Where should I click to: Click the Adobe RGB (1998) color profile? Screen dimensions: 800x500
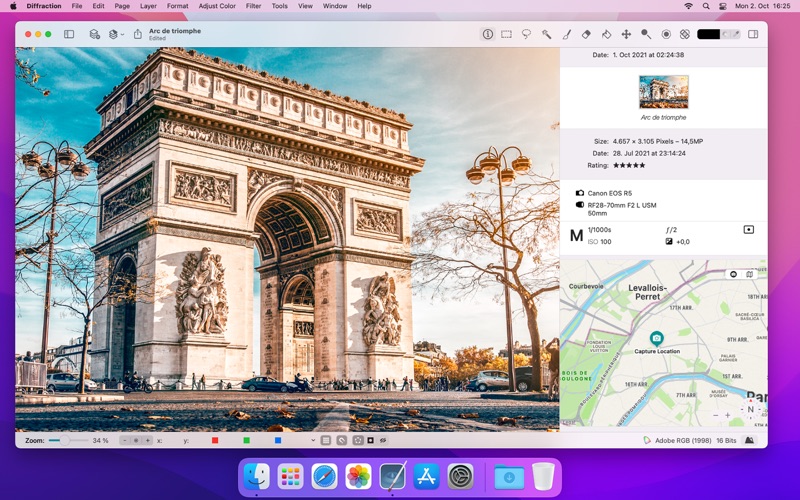point(682,440)
